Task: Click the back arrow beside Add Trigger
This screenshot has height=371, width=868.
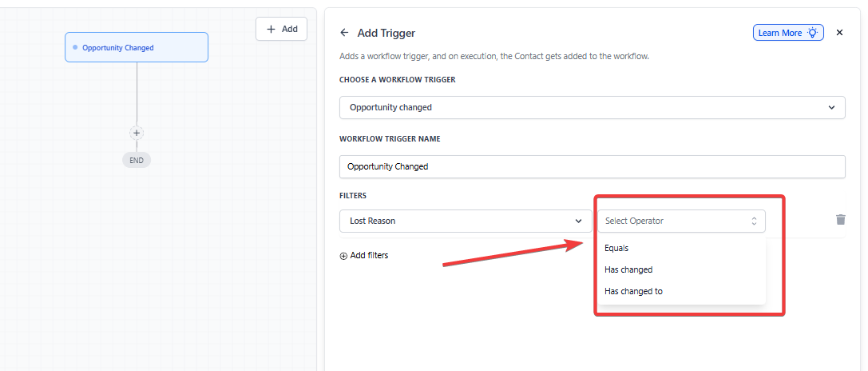Action: click(344, 33)
